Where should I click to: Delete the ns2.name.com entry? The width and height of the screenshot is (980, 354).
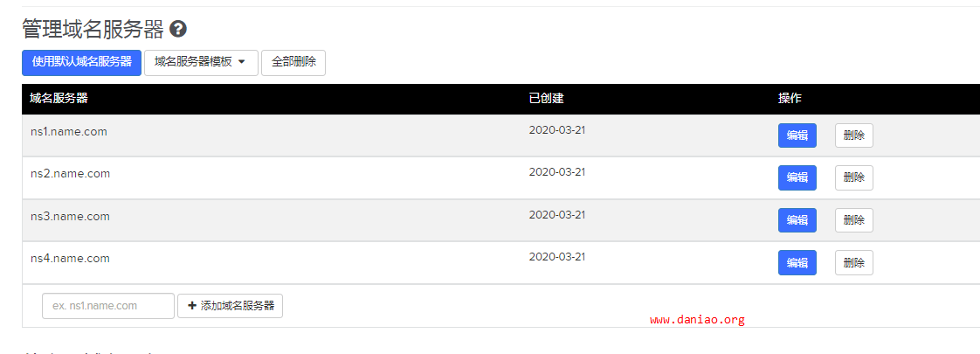click(x=853, y=177)
